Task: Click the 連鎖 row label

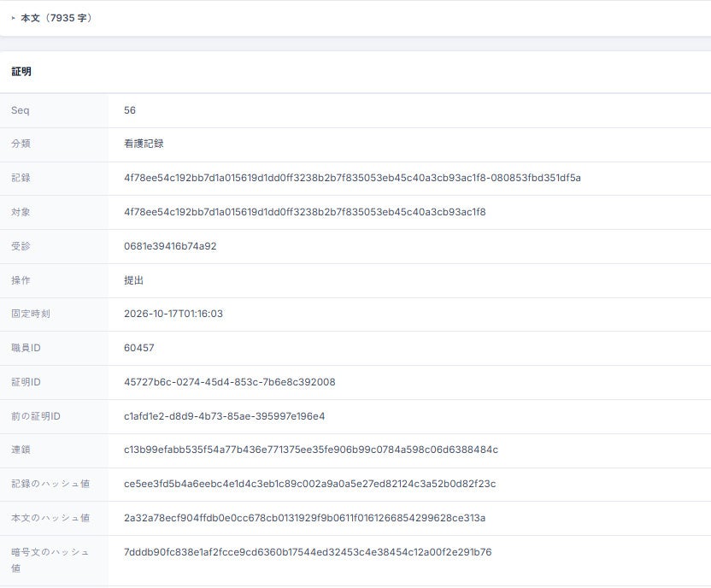Action: click(21, 450)
